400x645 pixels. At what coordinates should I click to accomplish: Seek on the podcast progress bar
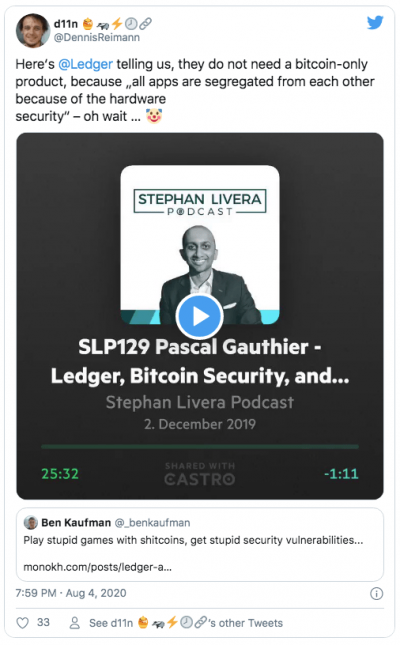click(x=200, y=446)
